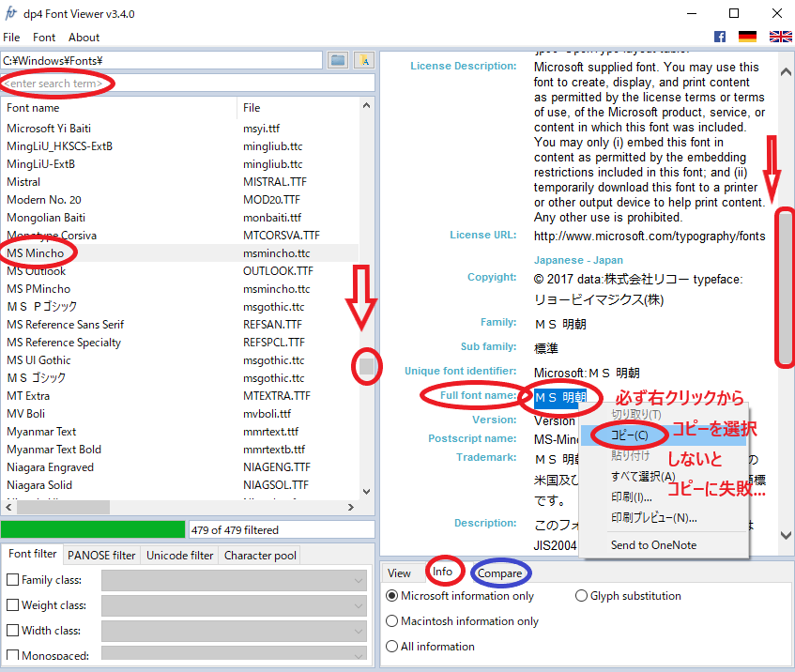Switch to the Unicode filter tab

click(179, 556)
